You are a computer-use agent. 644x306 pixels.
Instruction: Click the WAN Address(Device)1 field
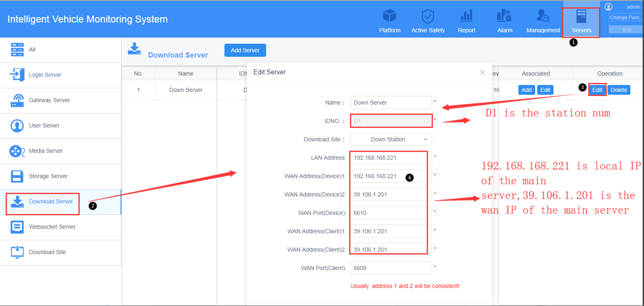[391, 176]
